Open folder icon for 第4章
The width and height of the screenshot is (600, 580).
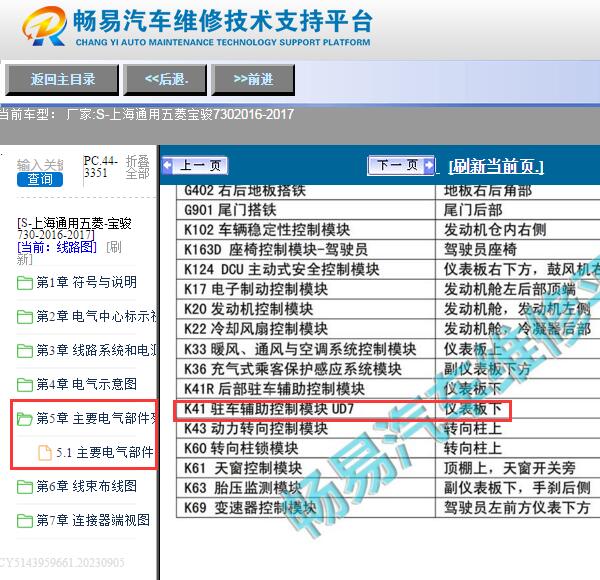[25, 384]
